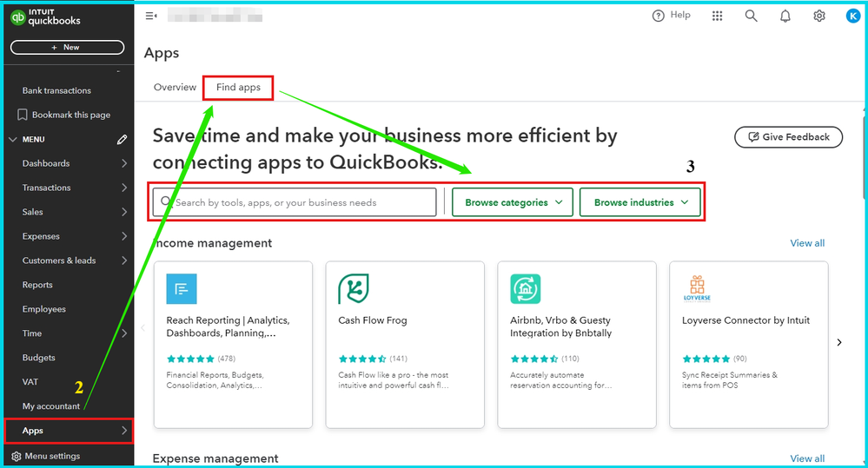This screenshot has height=468, width=868.
Task: Open the settings gear icon
Action: tap(818, 16)
